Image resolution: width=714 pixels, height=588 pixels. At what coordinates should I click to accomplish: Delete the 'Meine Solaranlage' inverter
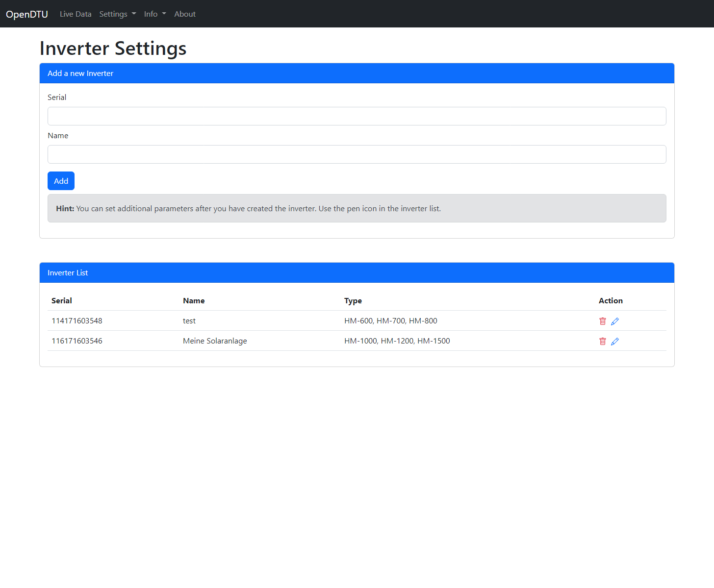click(x=603, y=342)
